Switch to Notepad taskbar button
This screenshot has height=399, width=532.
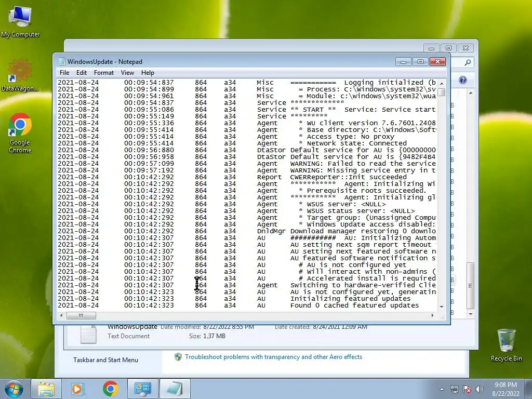click(175, 389)
